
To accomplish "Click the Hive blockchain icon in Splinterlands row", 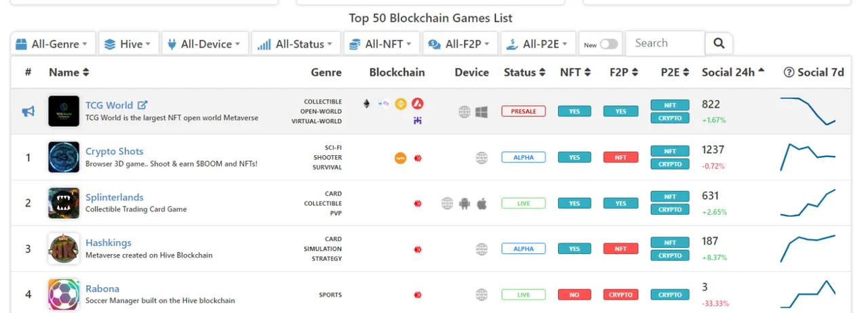I will pos(418,203).
